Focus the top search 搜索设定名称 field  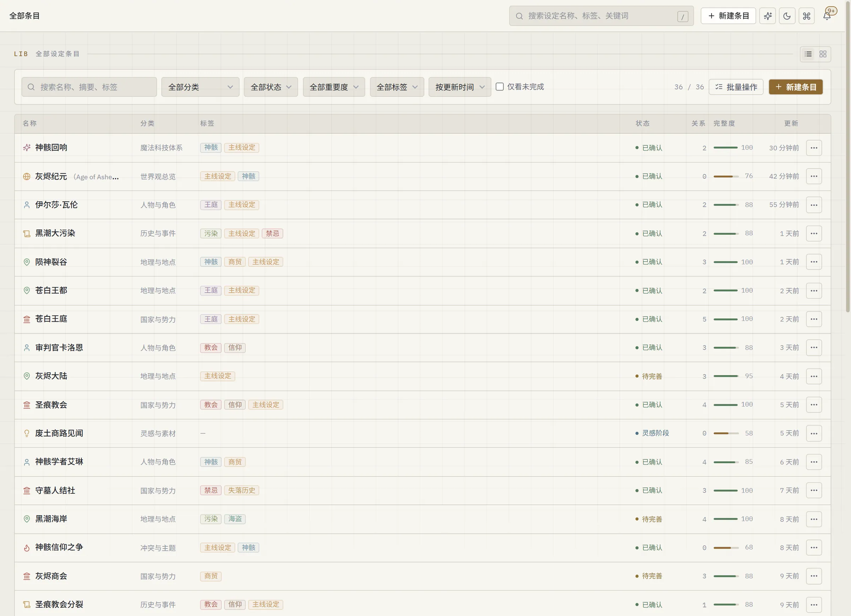(601, 16)
